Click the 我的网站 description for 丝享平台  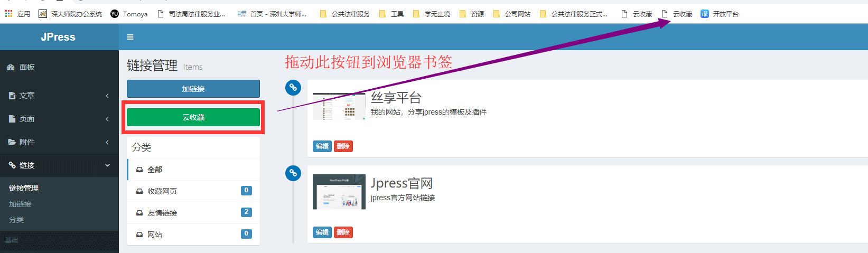[x=428, y=112]
